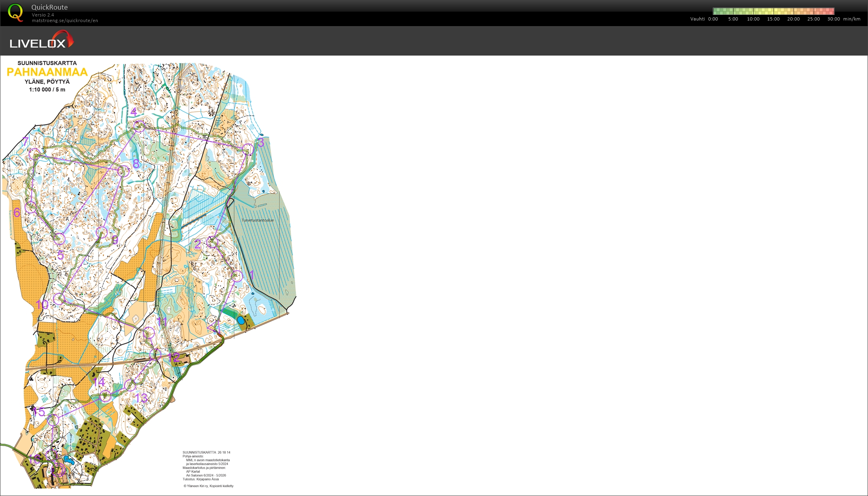Click the control circle for control 2

coord(212,242)
